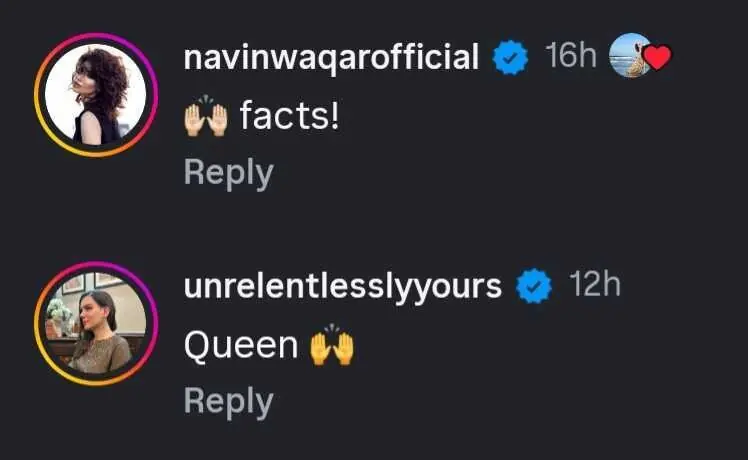Open the small beach avatar beside 16h
Viewport: 748px width, 460px height.
coord(629,56)
